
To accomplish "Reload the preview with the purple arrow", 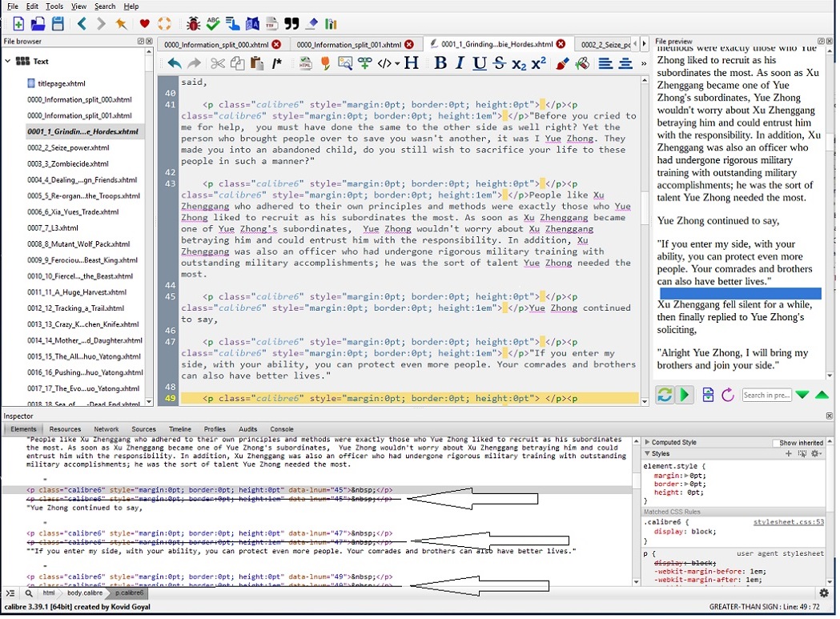I will 727,394.
